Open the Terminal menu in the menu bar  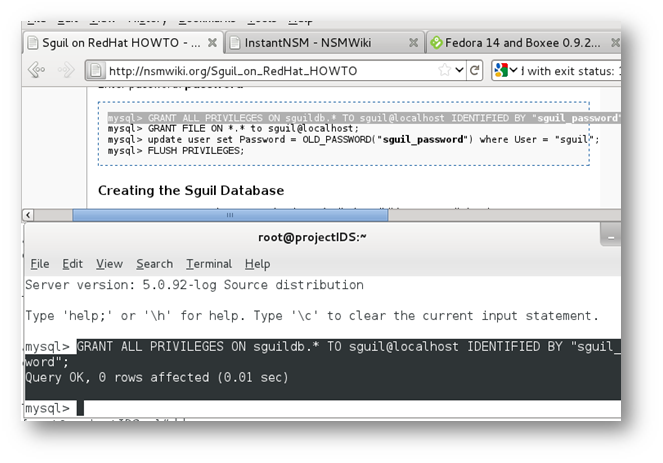[209, 264]
